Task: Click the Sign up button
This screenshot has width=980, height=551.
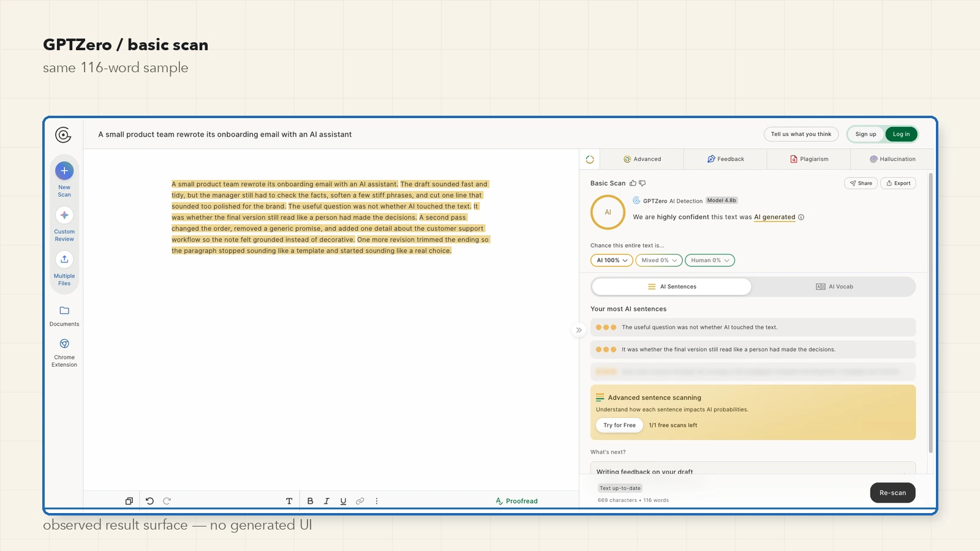Action: [x=865, y=134]
